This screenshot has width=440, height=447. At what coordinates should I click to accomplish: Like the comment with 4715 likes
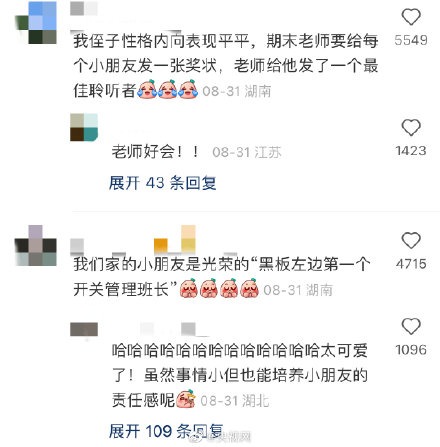(x=411, y=240)
